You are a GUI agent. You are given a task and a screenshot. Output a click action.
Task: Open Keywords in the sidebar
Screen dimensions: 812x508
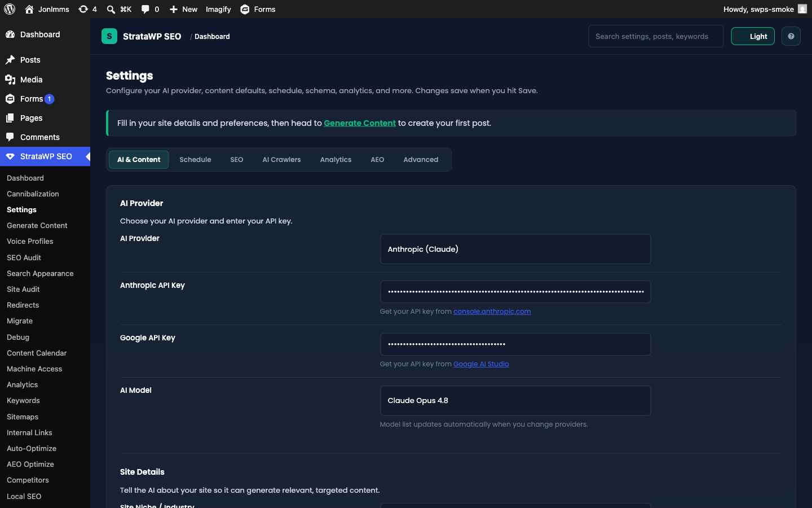click(23, 400)
